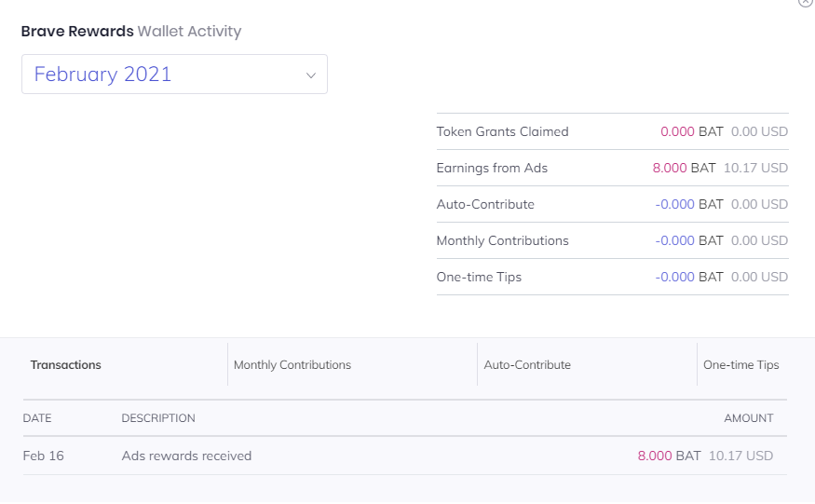Click the AMOUNT column header
The image size is (815, 504).
[x=748, y=418]
